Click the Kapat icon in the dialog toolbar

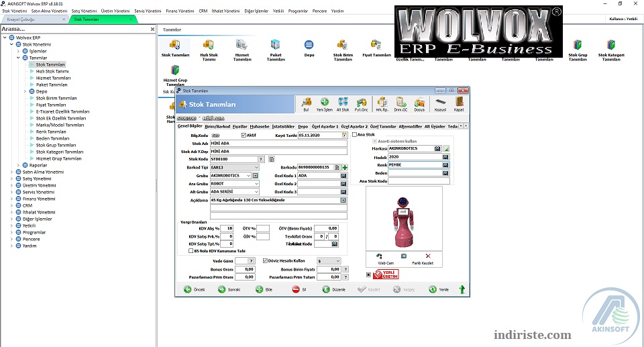coord(459,105)
